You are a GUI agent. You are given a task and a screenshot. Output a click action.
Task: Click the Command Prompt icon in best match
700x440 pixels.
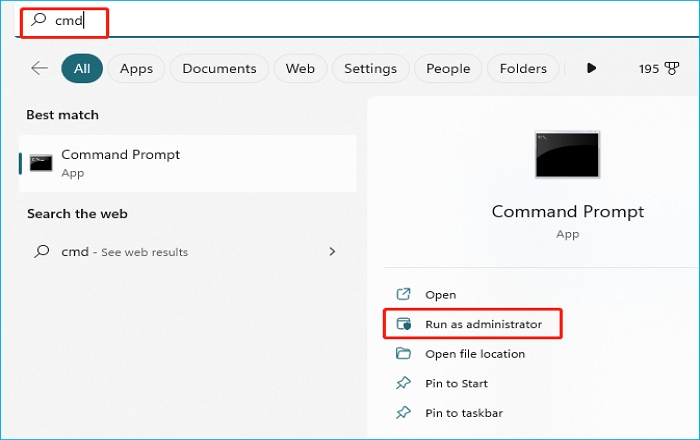click(41, 163)
